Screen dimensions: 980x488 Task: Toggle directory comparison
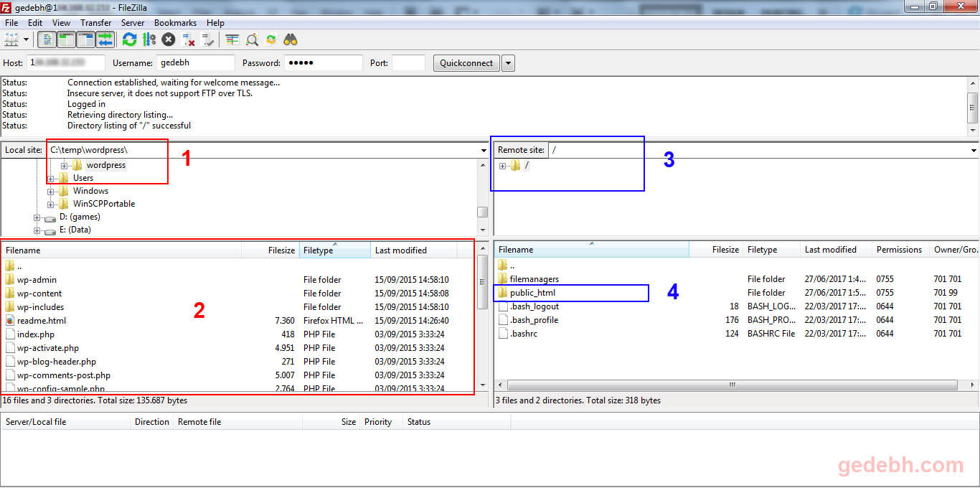tap(252, 39)
